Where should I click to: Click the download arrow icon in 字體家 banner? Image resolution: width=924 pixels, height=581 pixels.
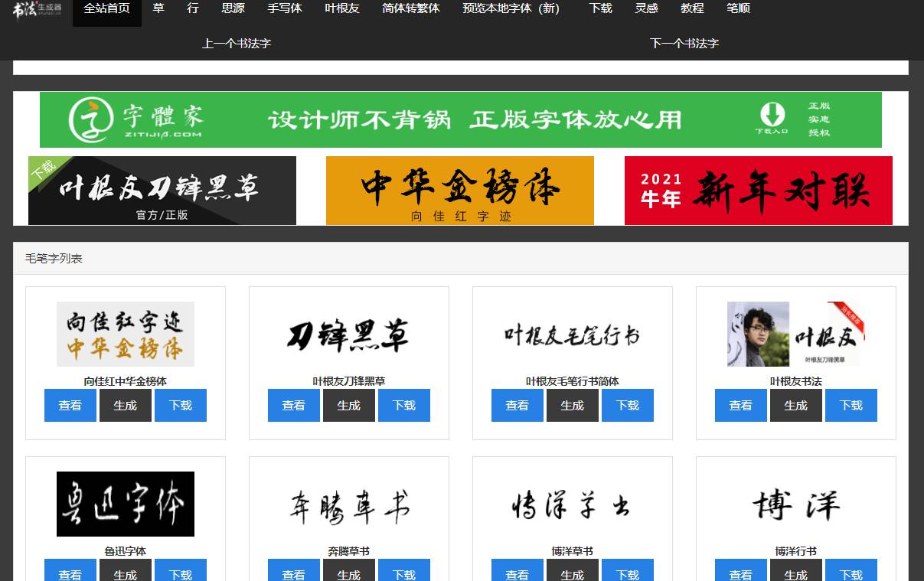pos(772,114)
